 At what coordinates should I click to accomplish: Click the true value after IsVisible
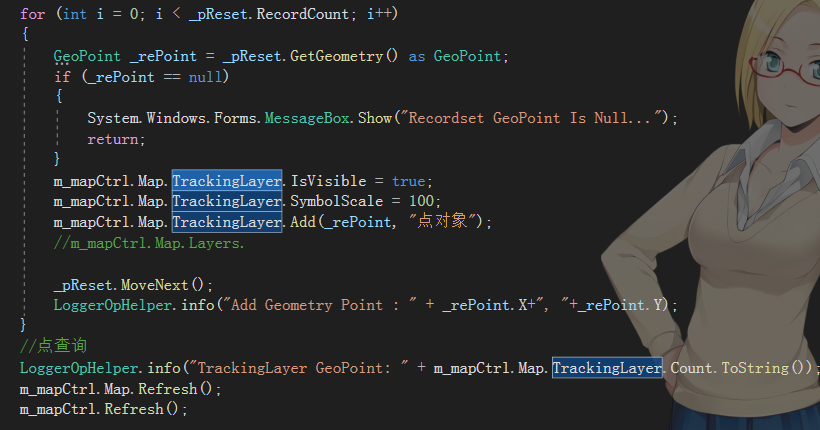pos(409,181)
